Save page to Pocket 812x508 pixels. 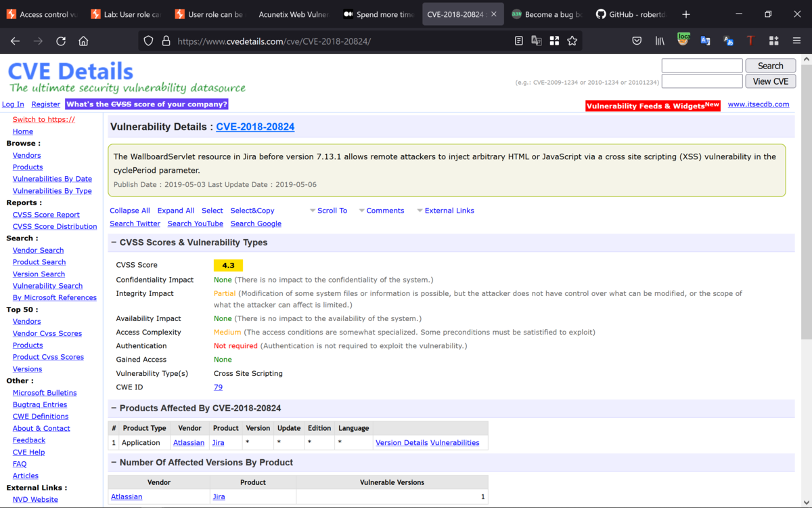point(637,41)
